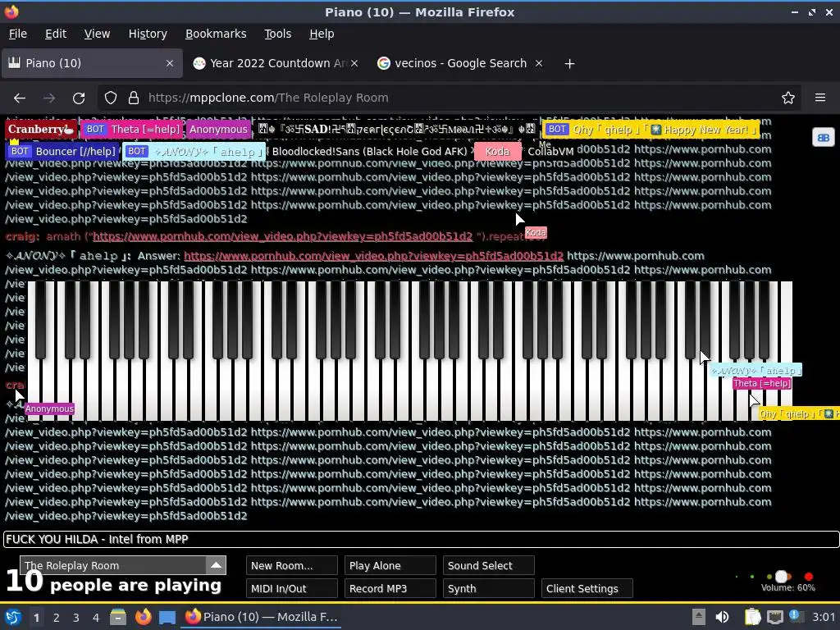
Task: Click the blue desktop icon in taskbar
Action: tap(167, 617)
